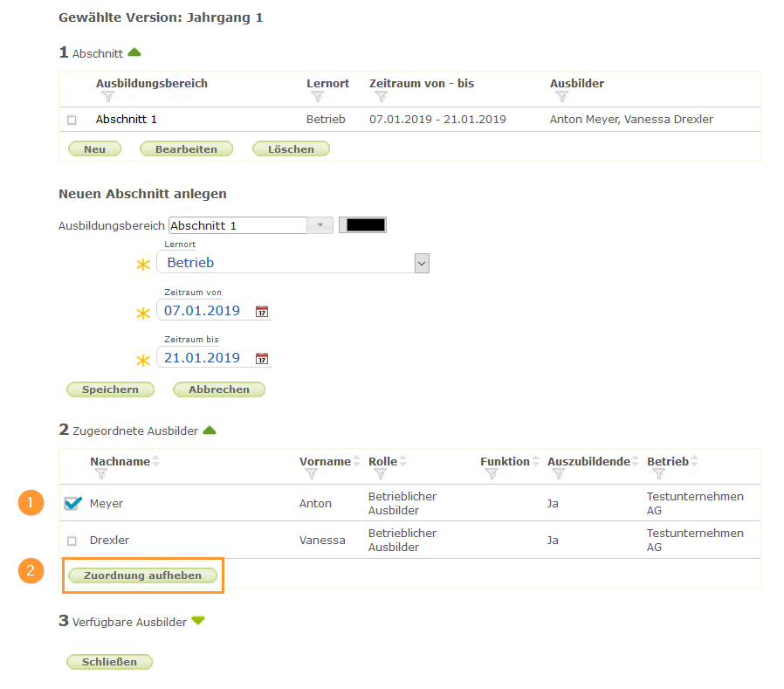784x689 pixels.
Task: Click the Schließen button at the bottom
Action: click(x=109, y=661)
